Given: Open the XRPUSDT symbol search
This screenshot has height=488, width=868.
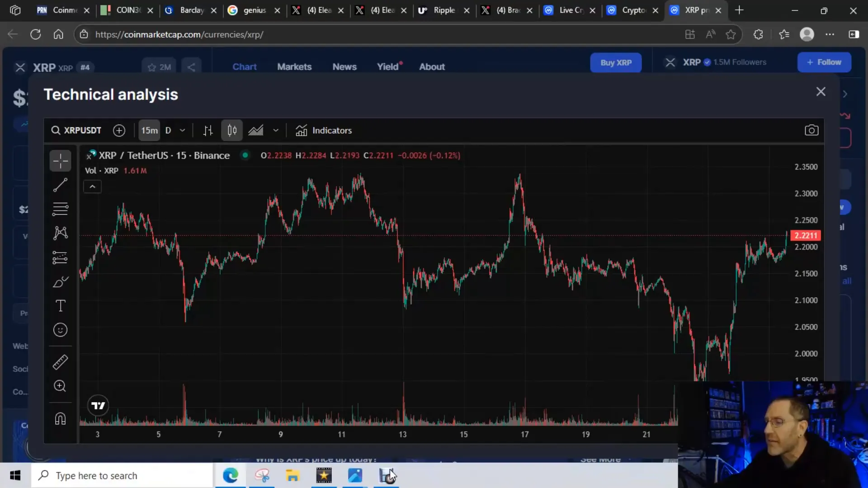Looking at the screenshot, I should (76, 131).
